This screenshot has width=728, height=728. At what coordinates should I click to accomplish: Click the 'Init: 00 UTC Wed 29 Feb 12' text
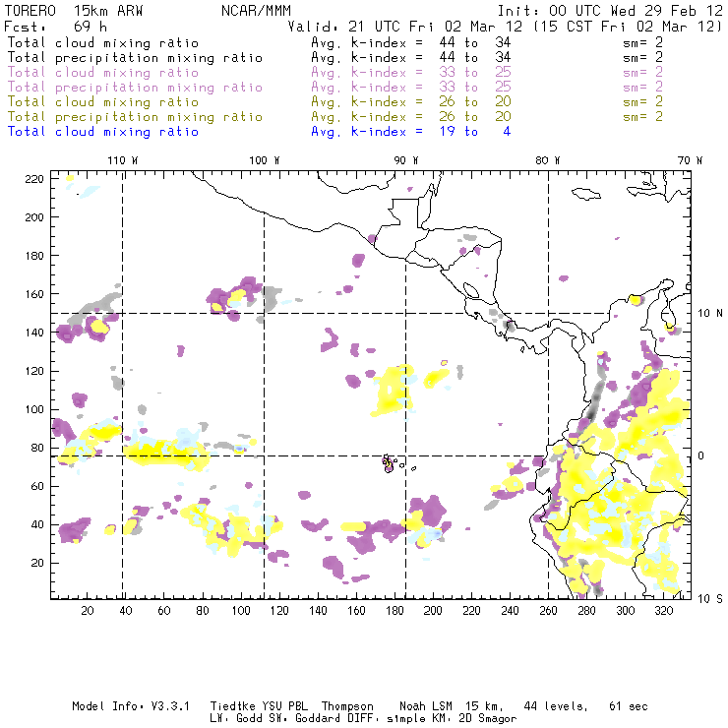coord(610,11)
